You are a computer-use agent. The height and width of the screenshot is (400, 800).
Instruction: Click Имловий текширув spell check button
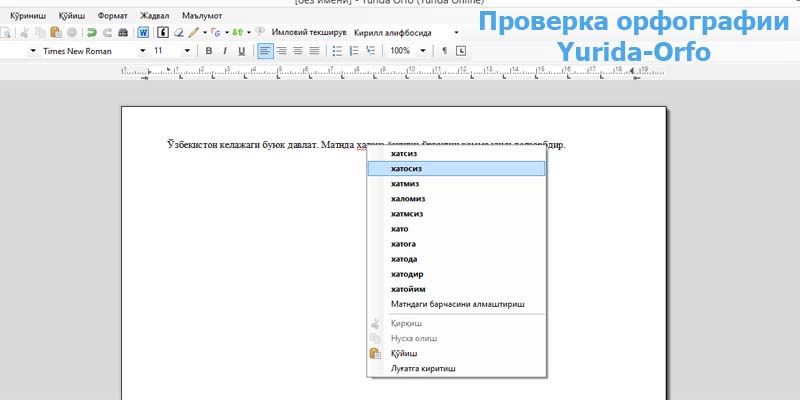[x=309, y=33]
